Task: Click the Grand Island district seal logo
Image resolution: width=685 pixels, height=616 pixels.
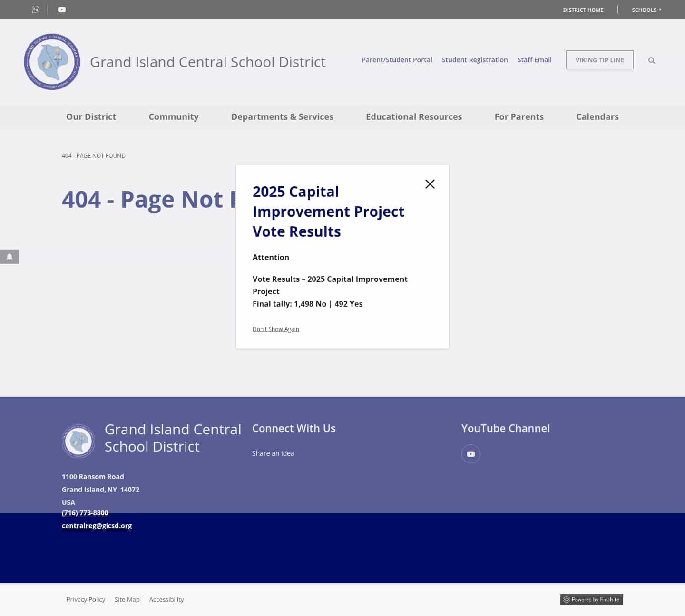Action: click(52, 61)
